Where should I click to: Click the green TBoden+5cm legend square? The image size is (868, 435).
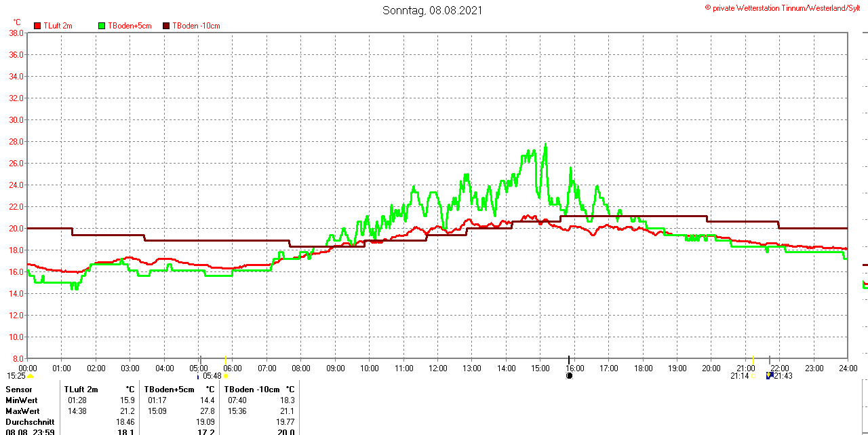(102, 26)
